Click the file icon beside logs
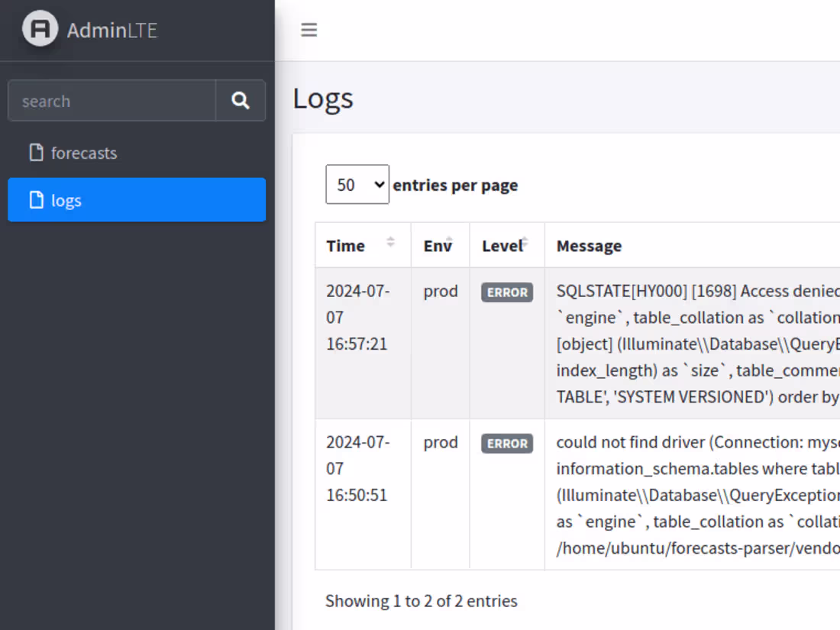Image resolution: width=840 pixels, height=630 pixels. 35,200
